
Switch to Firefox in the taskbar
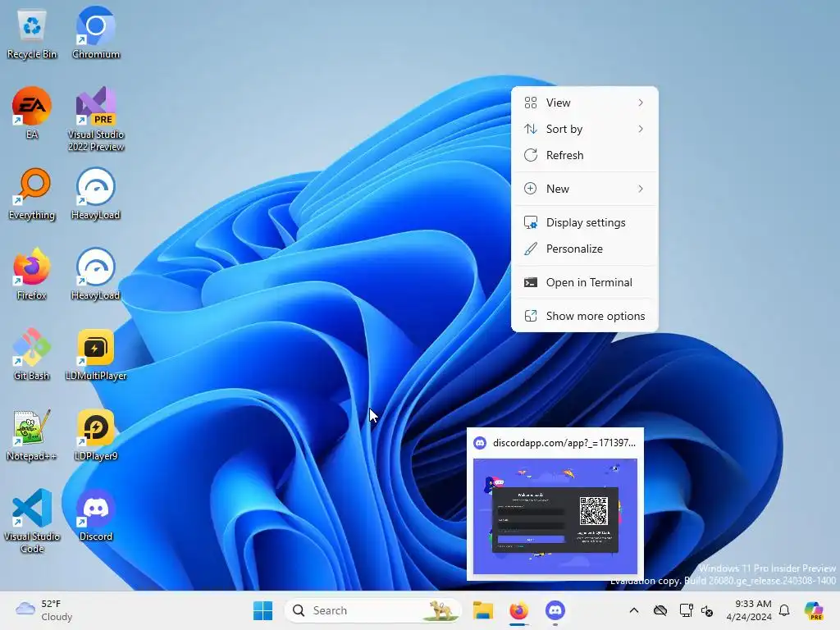[x=518, y=610]
